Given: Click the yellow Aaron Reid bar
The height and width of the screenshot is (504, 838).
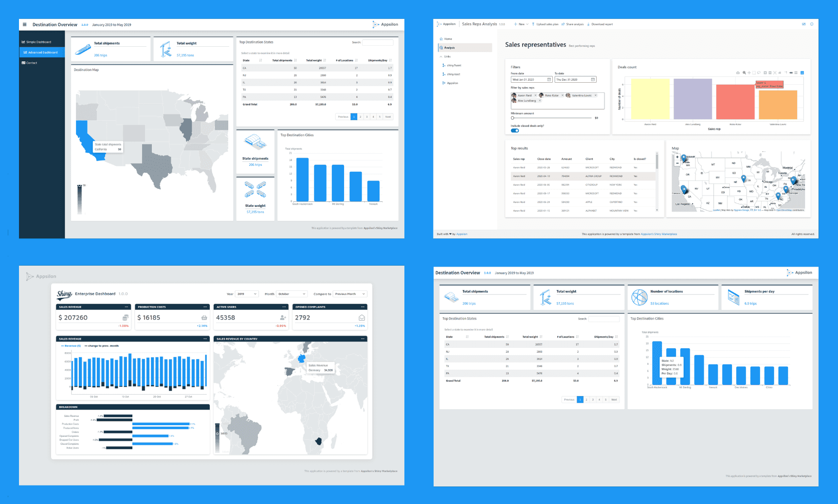Looking at the screenshot, I should (x=650, y=99).
